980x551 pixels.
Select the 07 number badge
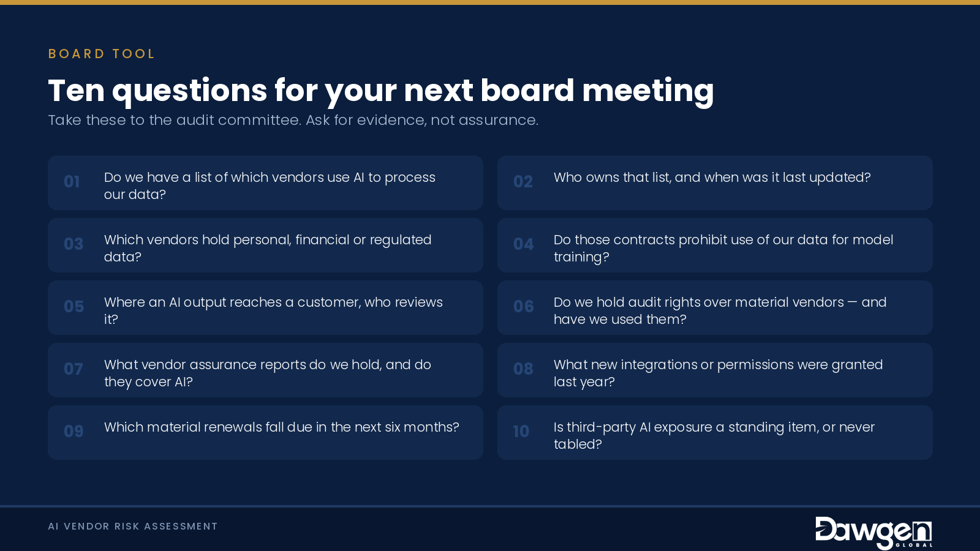(x=73, y=369)
